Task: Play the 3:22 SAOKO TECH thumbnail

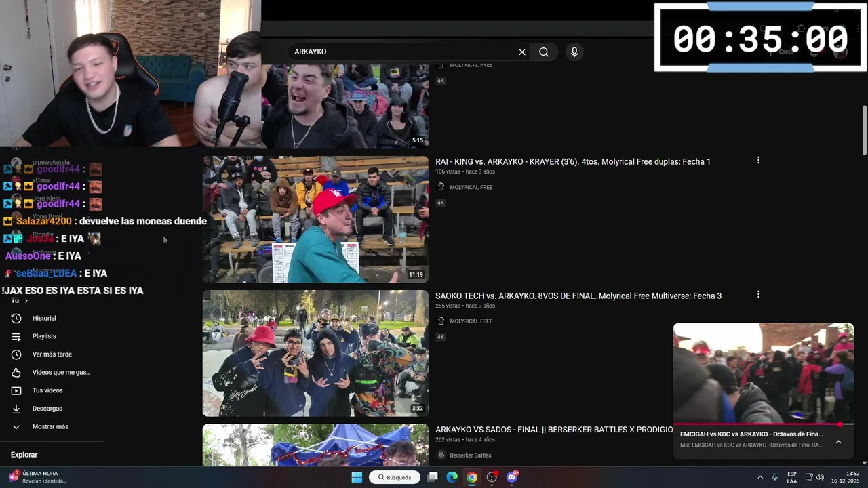Action: (x=315, y=353)
